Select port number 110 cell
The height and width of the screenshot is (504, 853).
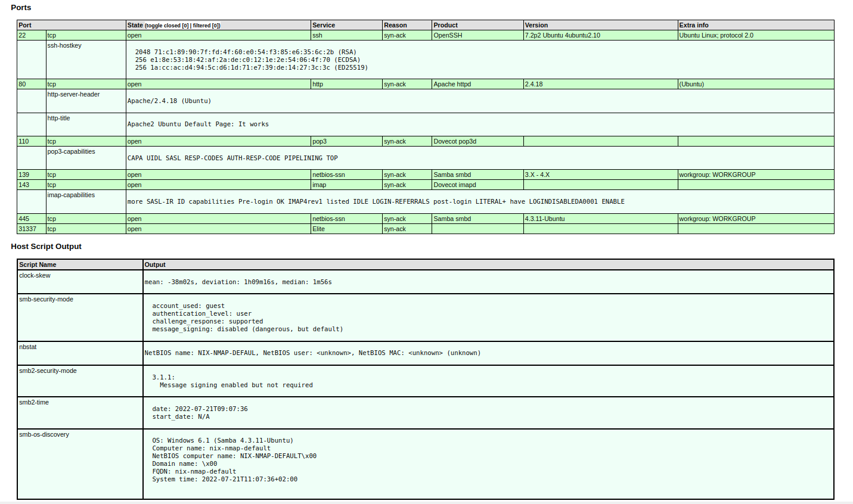coord(32,141)
